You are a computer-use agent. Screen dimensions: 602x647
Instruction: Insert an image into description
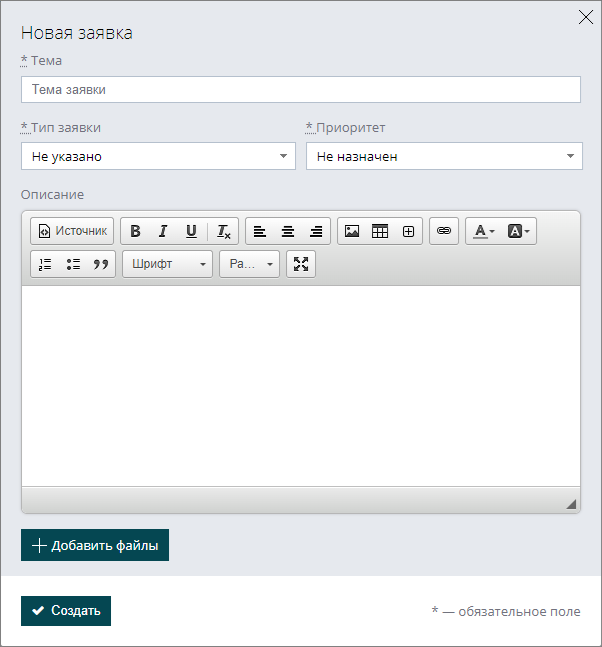point(352,231)
